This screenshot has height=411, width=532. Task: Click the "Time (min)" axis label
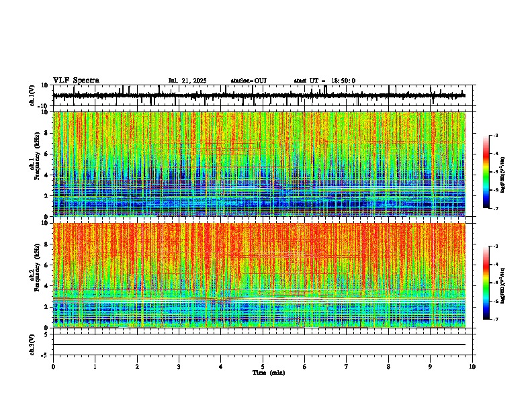pos(269,373)
